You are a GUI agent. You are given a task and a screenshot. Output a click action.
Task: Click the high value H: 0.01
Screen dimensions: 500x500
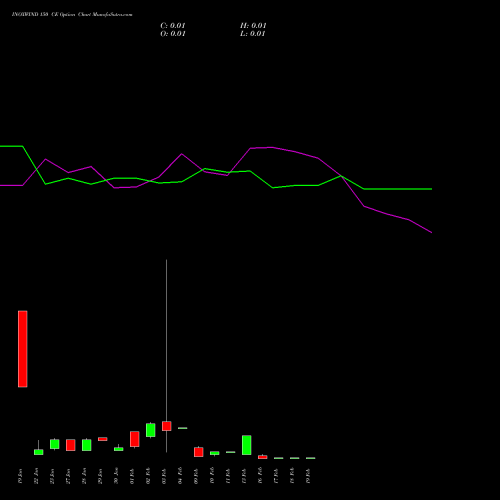(253, 26)
